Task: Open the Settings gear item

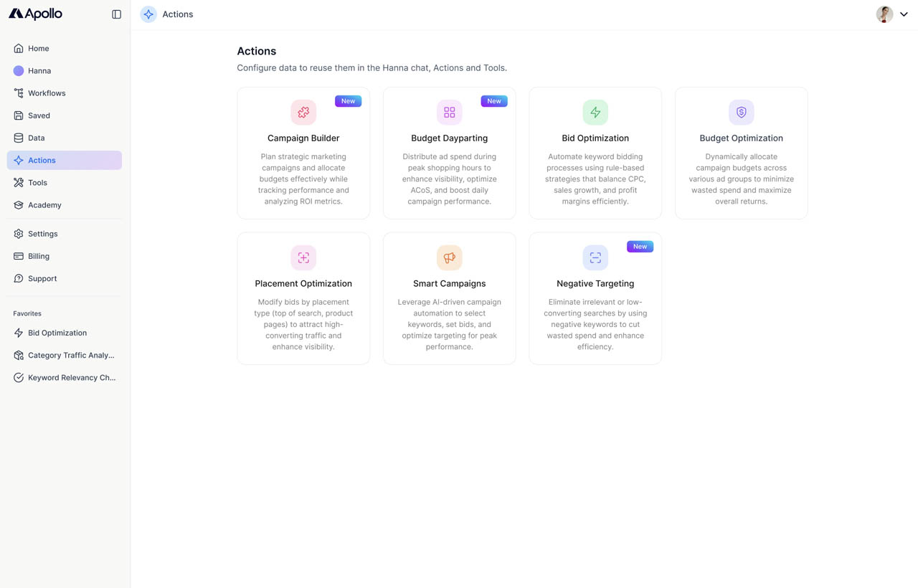Action: [42, 234]
